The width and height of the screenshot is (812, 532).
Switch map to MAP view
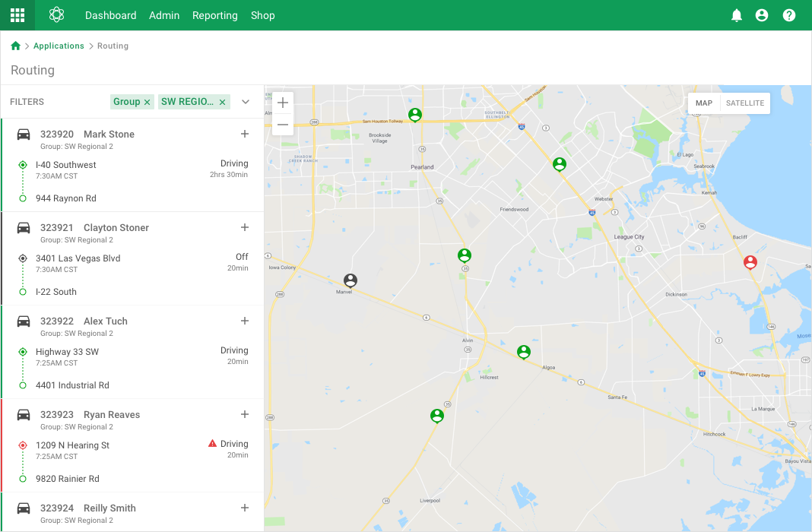(704, 103)
